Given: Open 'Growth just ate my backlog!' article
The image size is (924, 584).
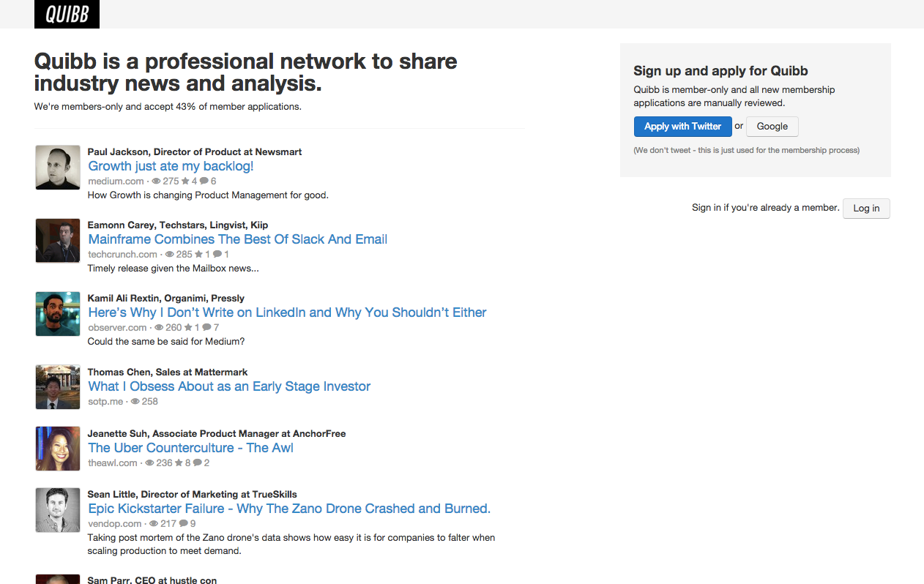Looking at the screenshot, I should coord(171,166).
